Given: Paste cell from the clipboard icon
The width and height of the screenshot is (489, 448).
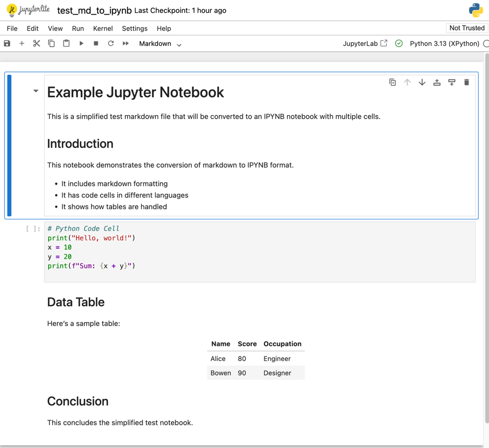Looking at the screenshot, I should [x=66, y=43].
